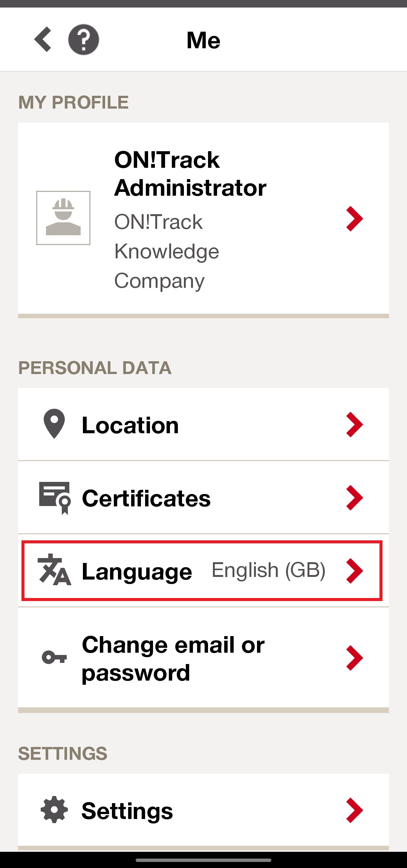This screenshot has width=407, height=868.
Task: Tap the hard hat profile avatar
Action: 63,218
